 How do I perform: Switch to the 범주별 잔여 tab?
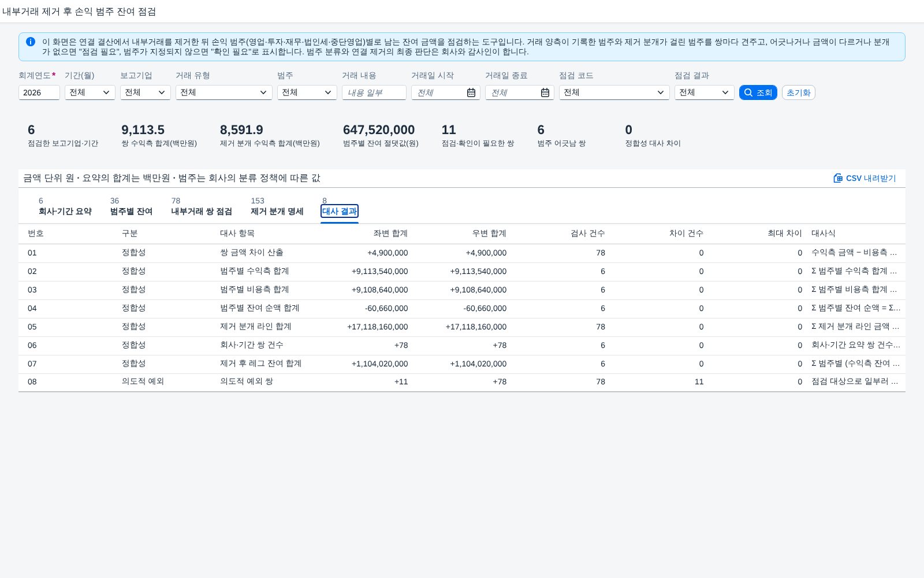point(131,212)
